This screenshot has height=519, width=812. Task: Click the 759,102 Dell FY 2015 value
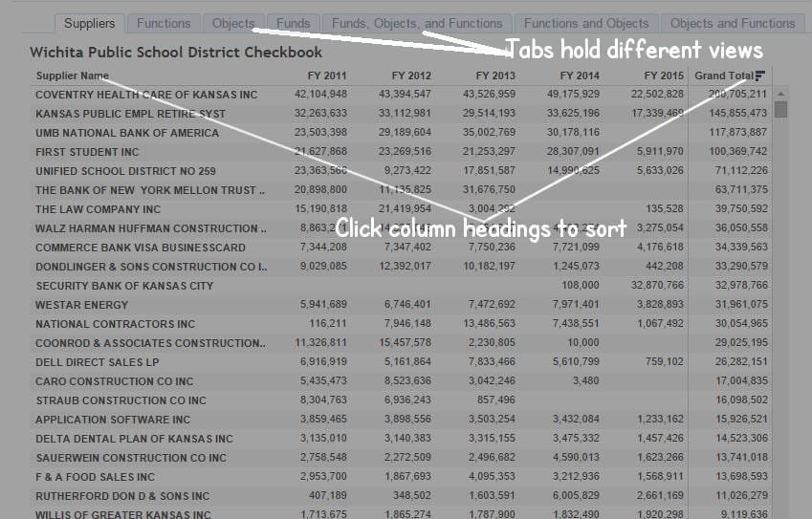click(665, 362)
